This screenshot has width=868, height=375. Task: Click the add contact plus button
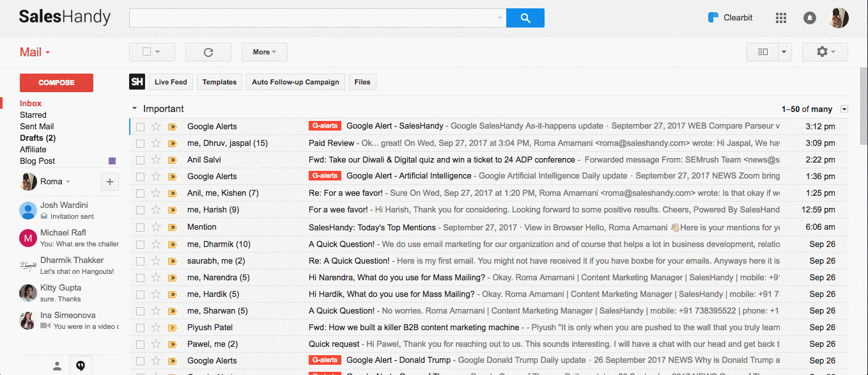click(x=110, y=182)
